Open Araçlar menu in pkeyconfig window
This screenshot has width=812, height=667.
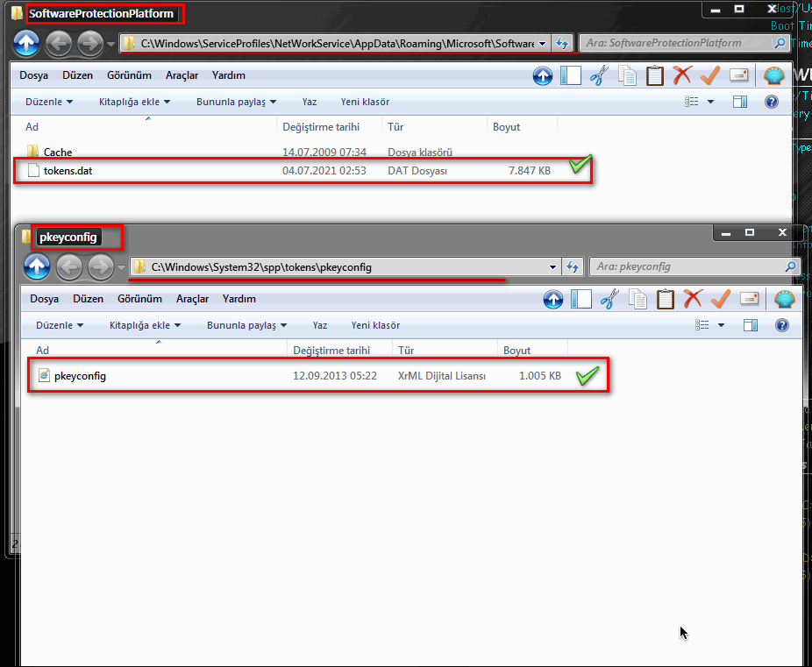192,299
